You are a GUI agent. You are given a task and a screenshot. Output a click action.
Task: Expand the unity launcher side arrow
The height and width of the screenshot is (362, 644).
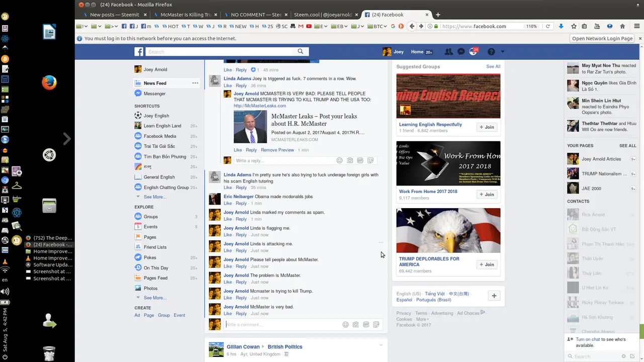[x=67, y=139]
